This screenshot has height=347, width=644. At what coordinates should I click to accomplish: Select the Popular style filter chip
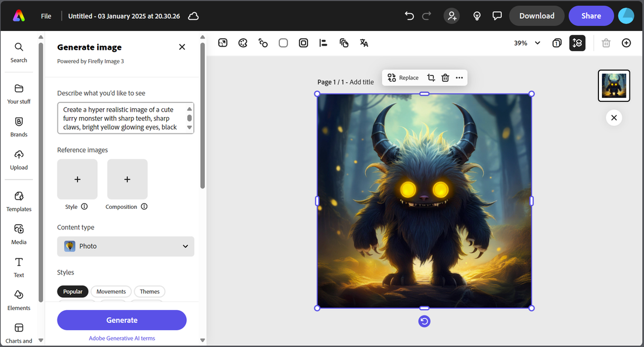[x=73, y=291]
